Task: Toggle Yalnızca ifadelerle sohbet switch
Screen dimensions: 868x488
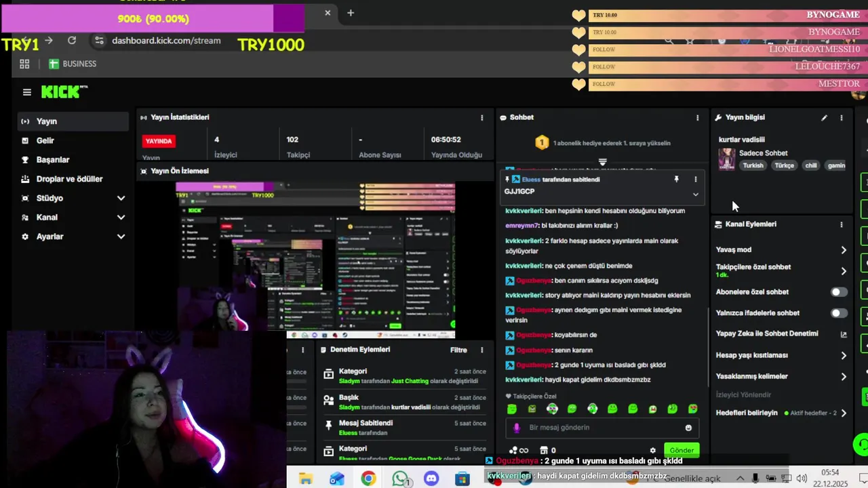Action: coord(839,313)
